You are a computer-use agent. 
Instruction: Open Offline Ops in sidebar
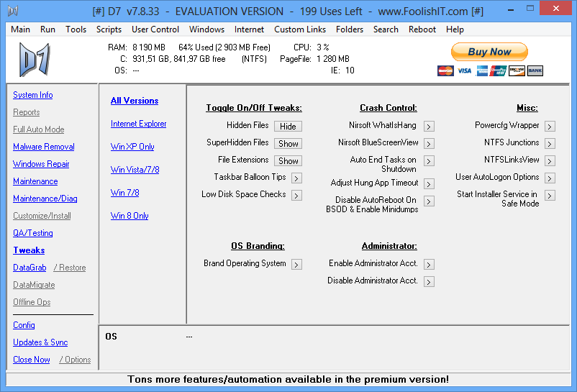coord(32,302)
